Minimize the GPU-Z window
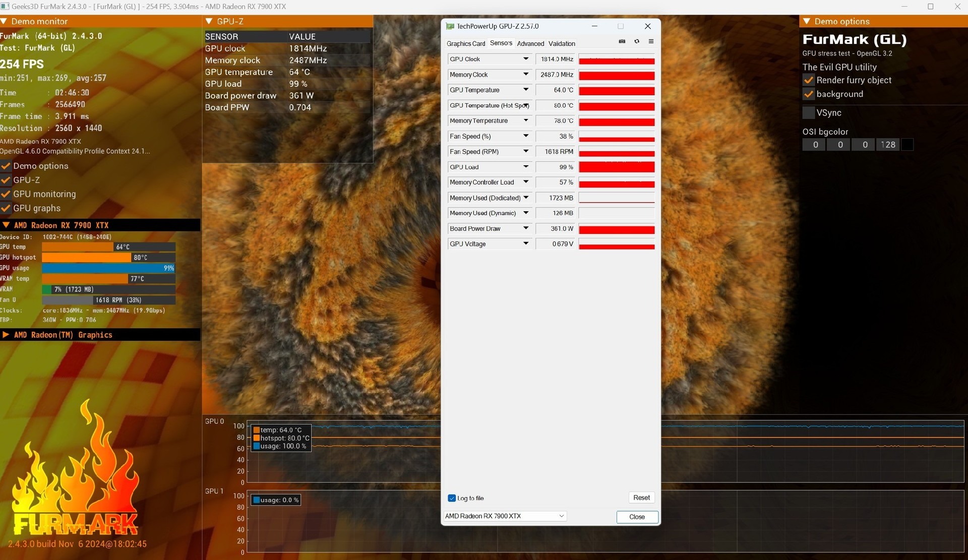 [x=594, y=26]
